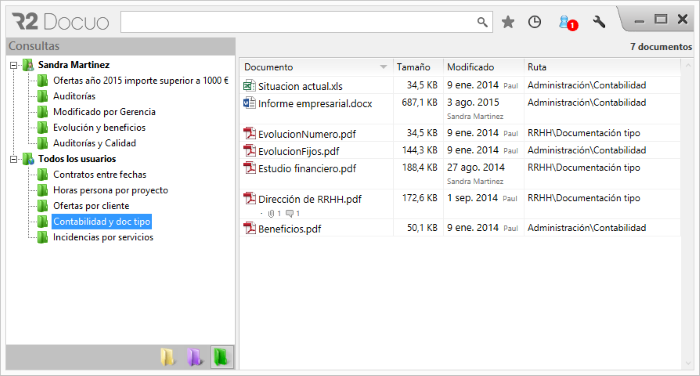Click the Sandra Martinez user folder icon
This screenshot has height=376, width=700.
(x=28, y=65)
